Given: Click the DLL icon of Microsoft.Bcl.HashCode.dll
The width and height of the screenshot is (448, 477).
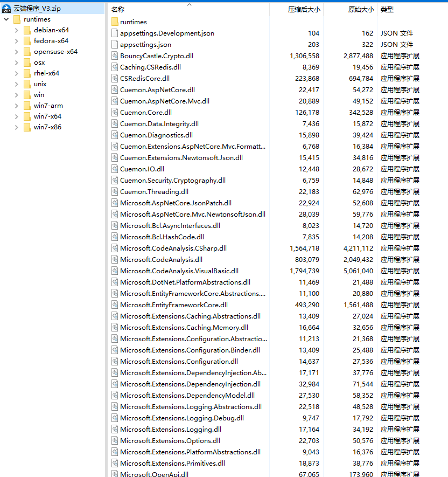Looking at the screenshot, I should [x=115, y=237].
